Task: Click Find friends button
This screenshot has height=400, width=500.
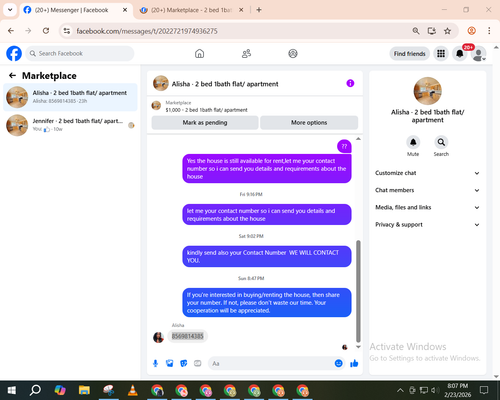Action: point(409,54)
